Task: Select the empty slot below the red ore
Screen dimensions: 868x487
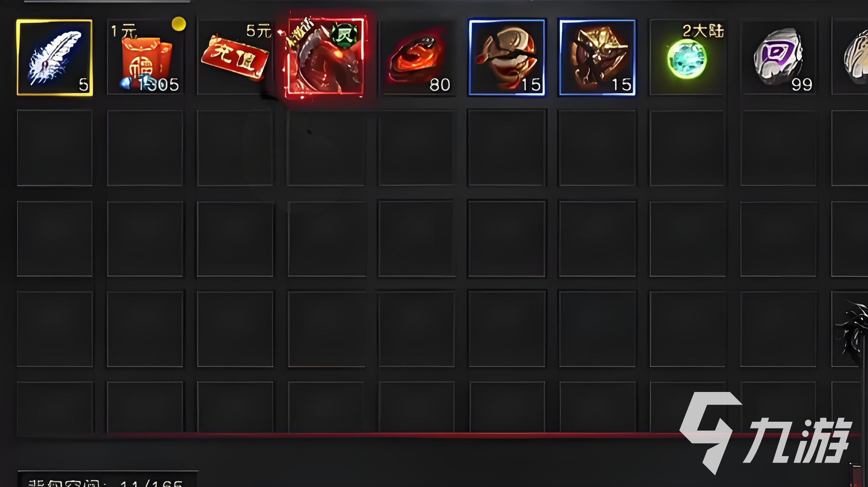Action: (x=416, y=148)
